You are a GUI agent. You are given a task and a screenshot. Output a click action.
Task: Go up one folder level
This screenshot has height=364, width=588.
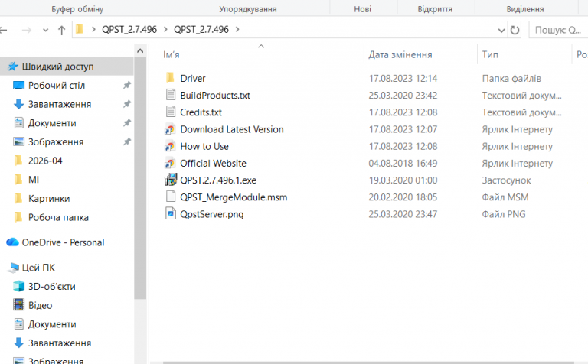point(62,30)
